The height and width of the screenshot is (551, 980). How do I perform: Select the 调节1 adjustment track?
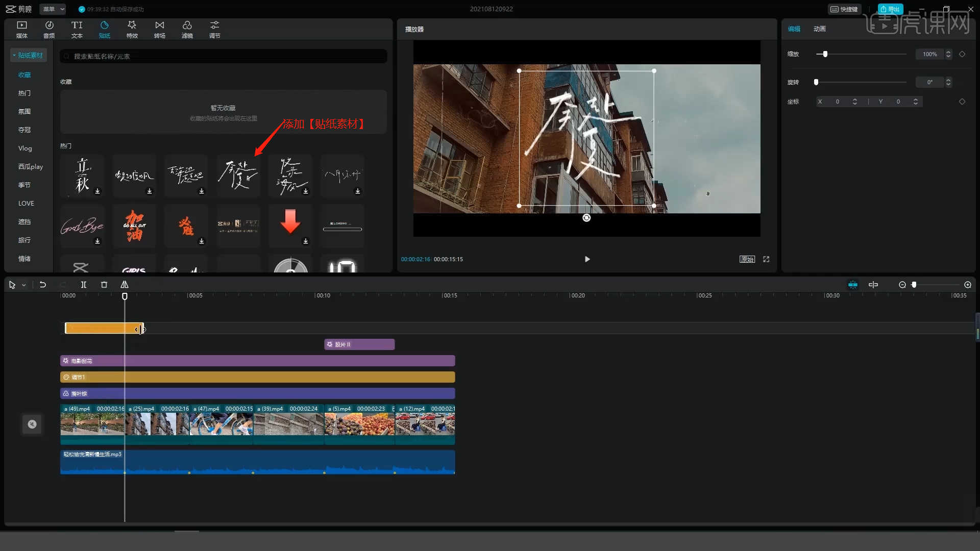click(258, 377)
